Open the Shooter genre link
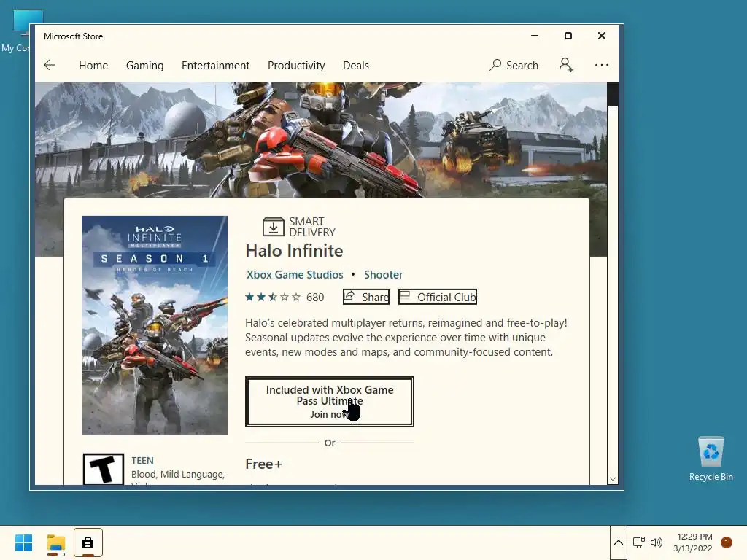The width and height of the screenshot is (747, 560). 383,275
